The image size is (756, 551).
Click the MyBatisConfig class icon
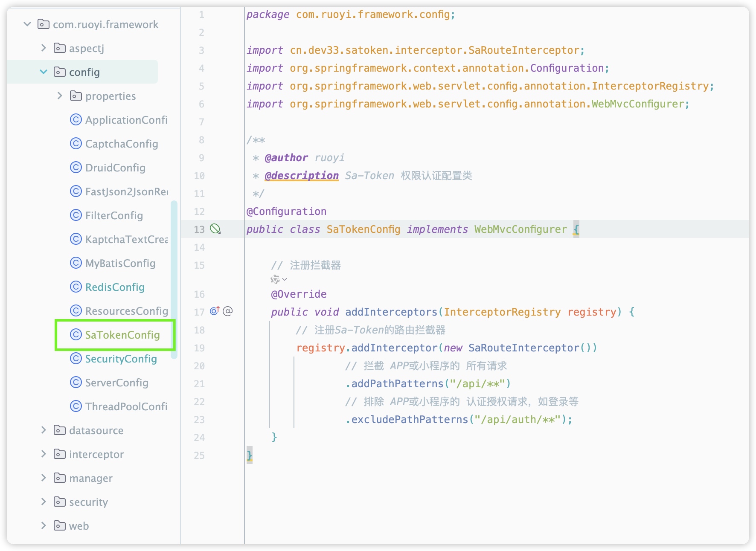[x=76, y=263]
